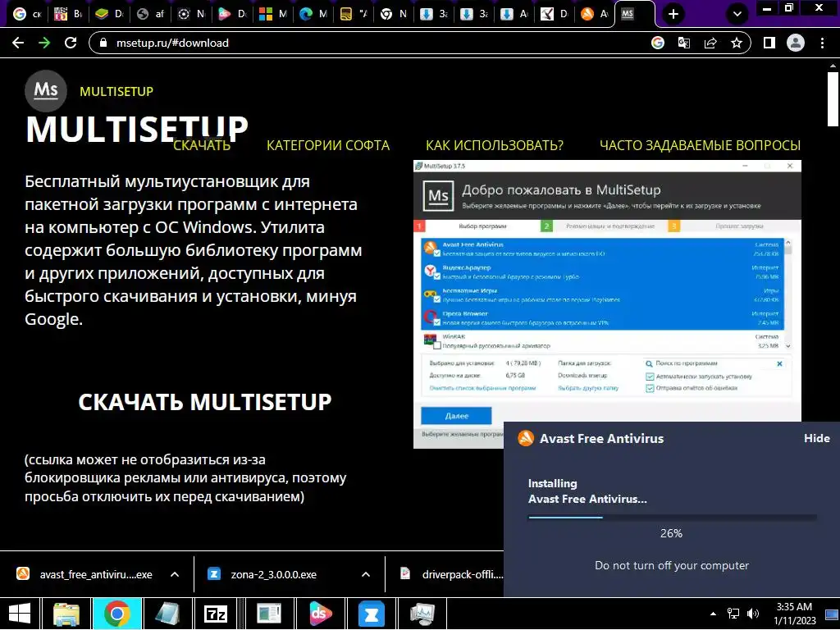Expand options for zona-2_3.0.0.0.exe download
This screenshot has height=630, width=840.
[x=366, y=574]
